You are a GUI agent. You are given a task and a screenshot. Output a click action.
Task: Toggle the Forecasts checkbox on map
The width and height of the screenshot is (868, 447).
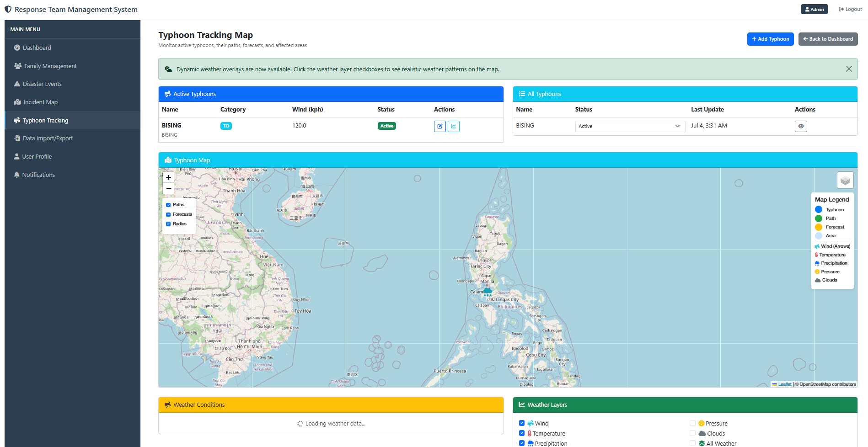coord(168,214)
